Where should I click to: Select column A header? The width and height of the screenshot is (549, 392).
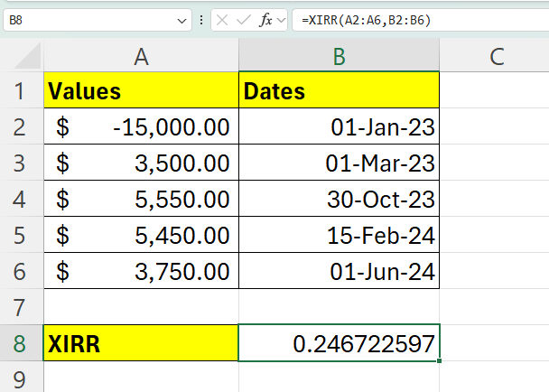click(141, 56)
